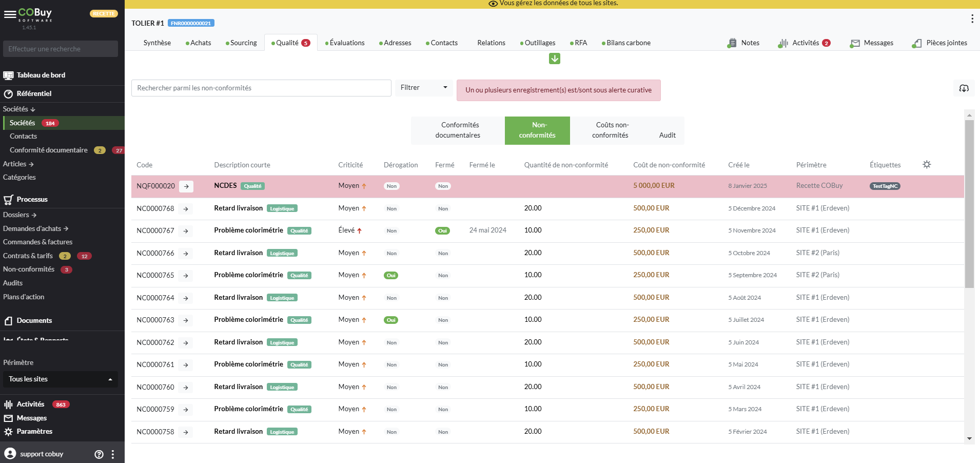Open the Tous les sites perimeter dropdown
The height and width of the screenshot is (463, 980).
(x=61, y=379)
